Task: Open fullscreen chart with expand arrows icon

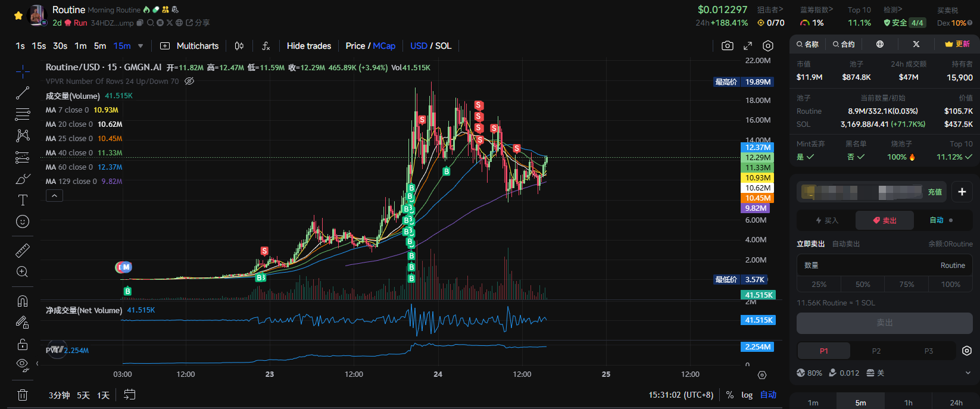Action: pyautogui.click(x=748, y=46)
